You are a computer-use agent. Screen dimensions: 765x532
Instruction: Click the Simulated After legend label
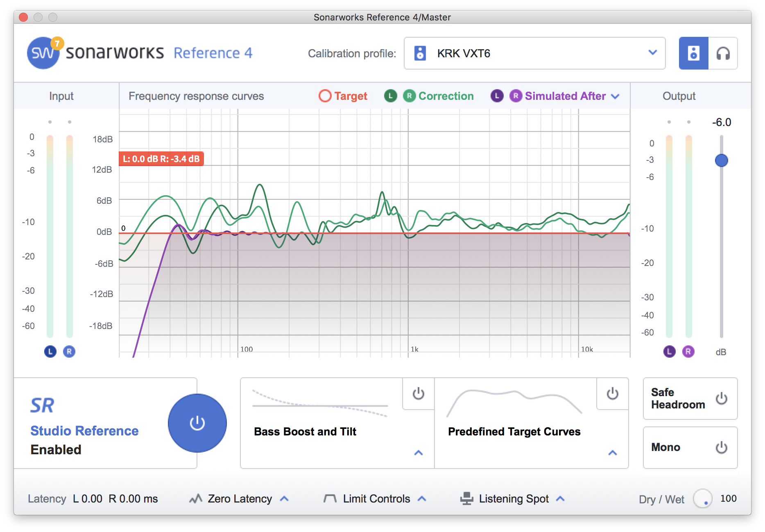[565, 96]
